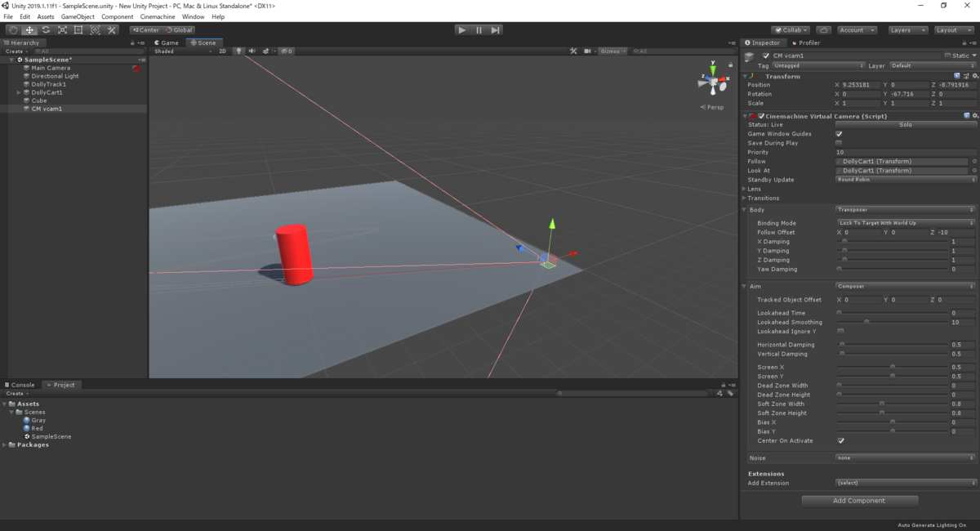980x531 pixels.
Task: Open the GameObject menu
Action: coord(78,16)
